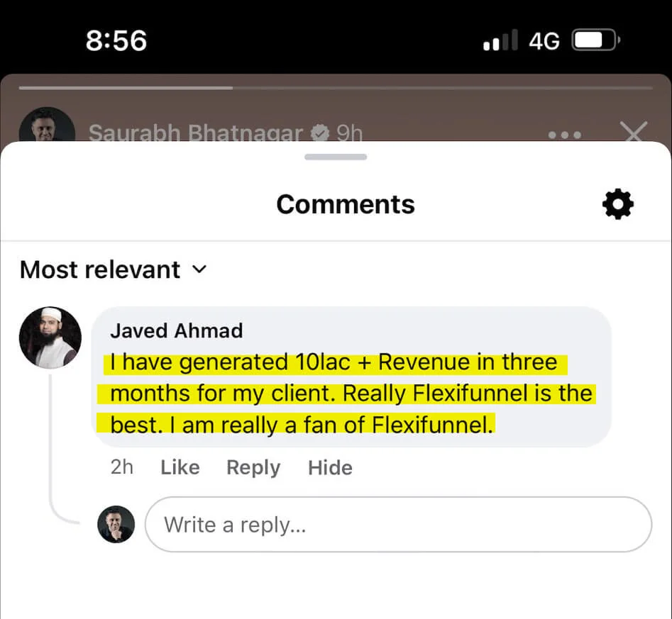Tap the 4G network indicator
Image resolution: width=672 pixels, height=619 pixels.
pyautogui.click(x=544, y=40)
